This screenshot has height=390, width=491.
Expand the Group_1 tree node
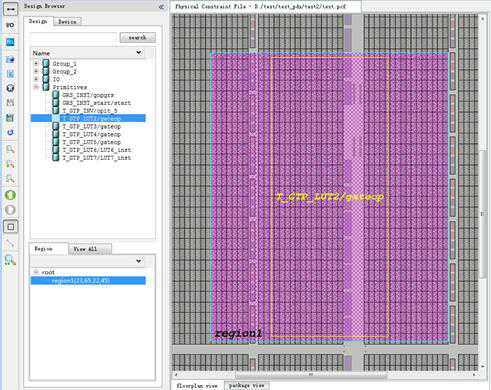pos(36,63)
